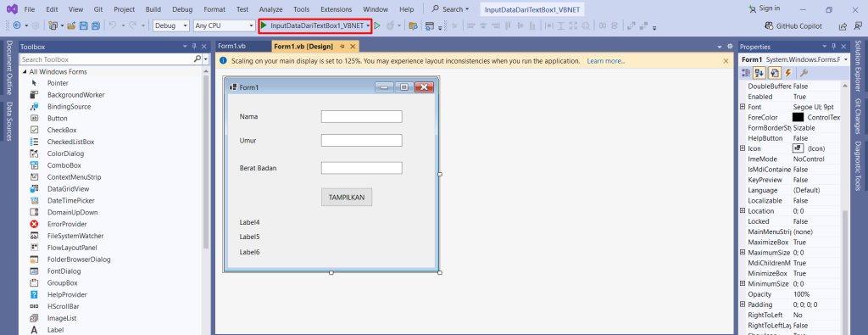
Task: Click the Find in Files folder icon
Action: (413, 25)
